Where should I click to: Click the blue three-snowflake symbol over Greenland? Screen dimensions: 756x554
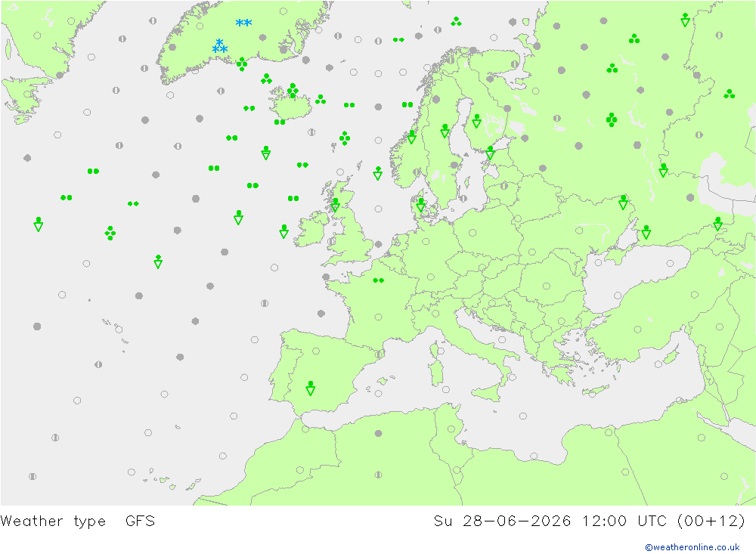pos(220,46)
